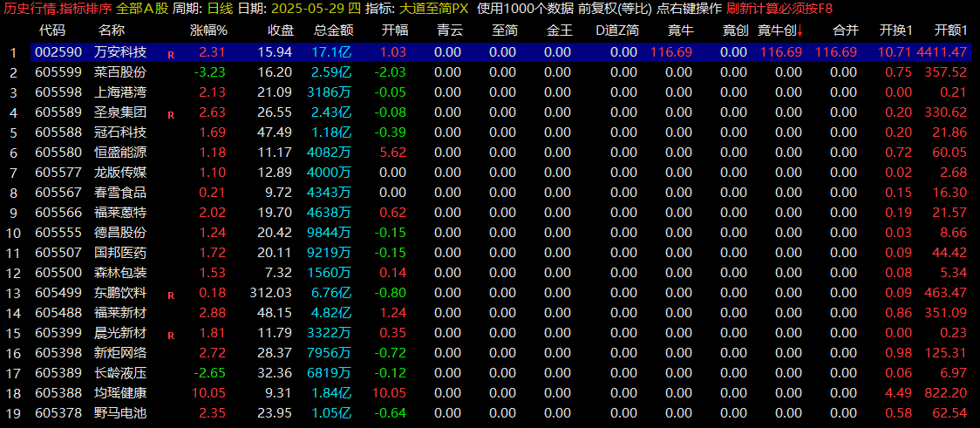Click stock code 605388
The width and height of the screenshot is (980, 428).
58,392
